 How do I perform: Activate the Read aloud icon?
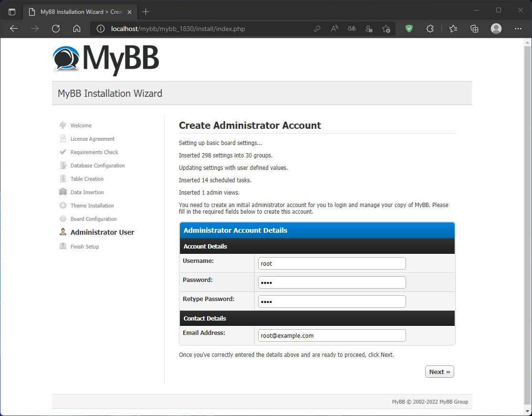tap(334, 29)
